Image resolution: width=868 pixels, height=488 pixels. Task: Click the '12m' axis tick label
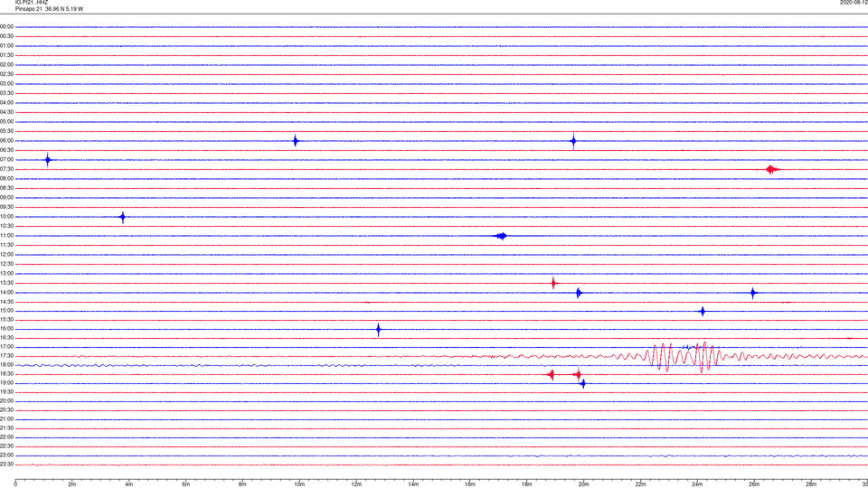coord(356,484)
